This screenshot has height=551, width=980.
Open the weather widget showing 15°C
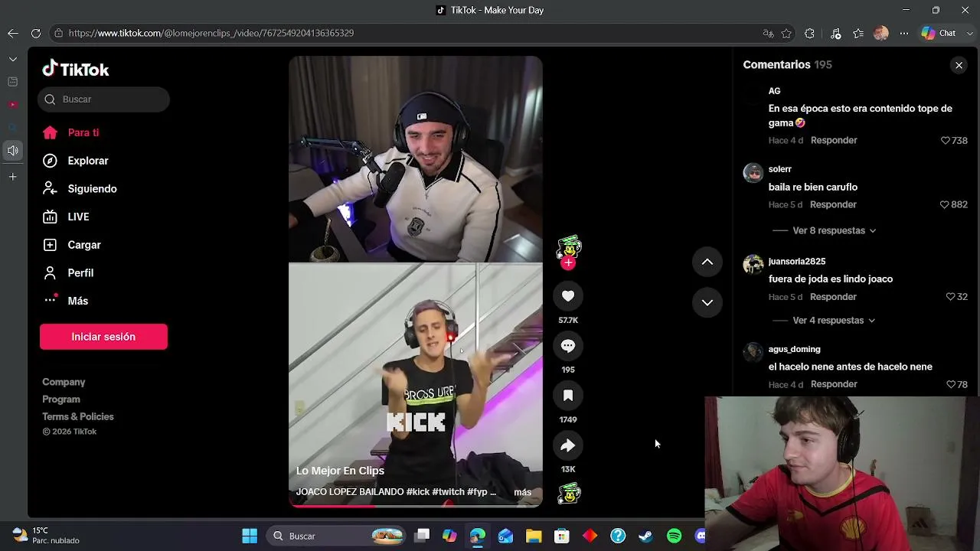[46, 536]
